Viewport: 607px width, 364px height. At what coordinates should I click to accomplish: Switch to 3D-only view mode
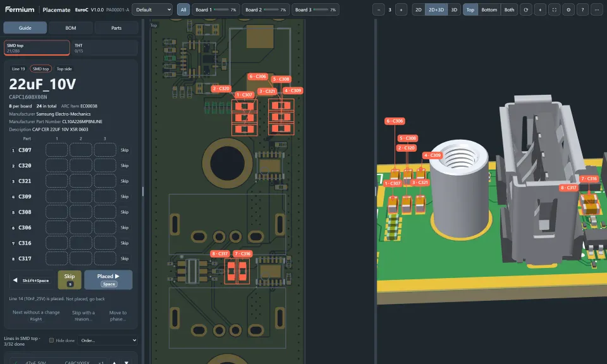(x=454, y=9)
